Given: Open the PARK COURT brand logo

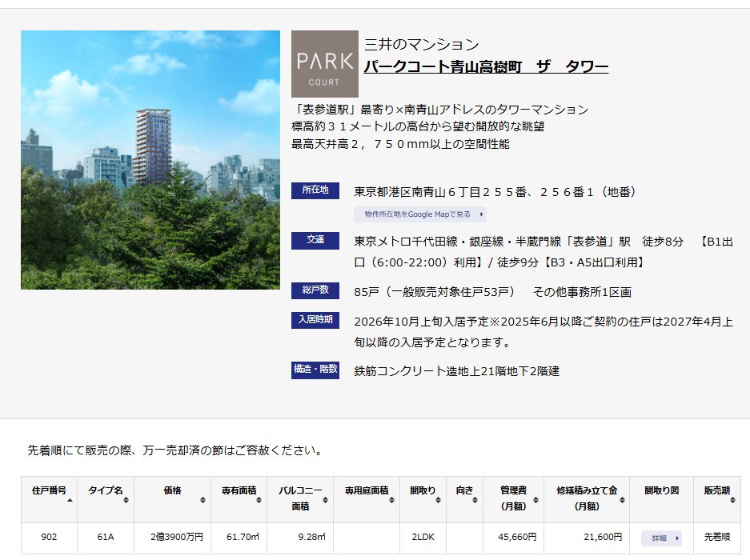Looking at the screenshot, I should 324,64.
